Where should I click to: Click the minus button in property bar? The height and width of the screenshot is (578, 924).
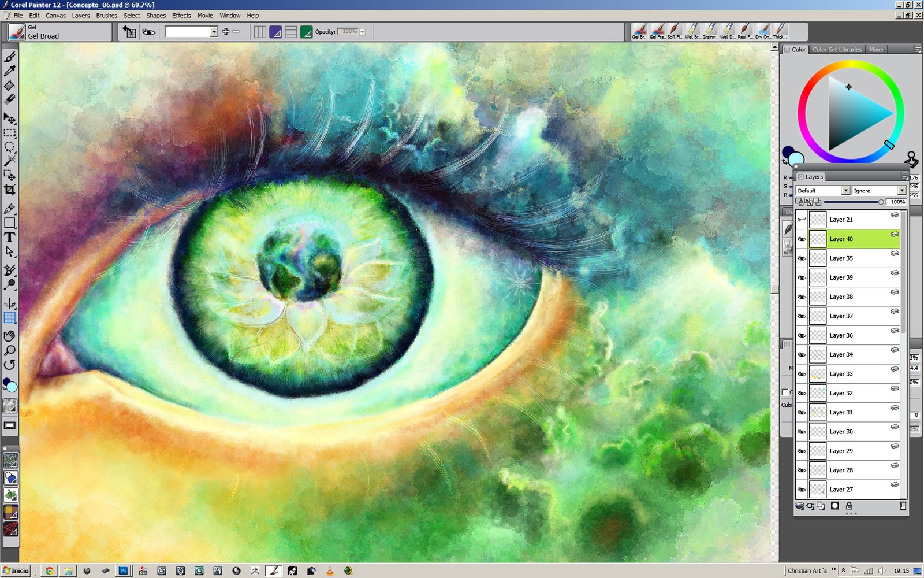point(236,32)
